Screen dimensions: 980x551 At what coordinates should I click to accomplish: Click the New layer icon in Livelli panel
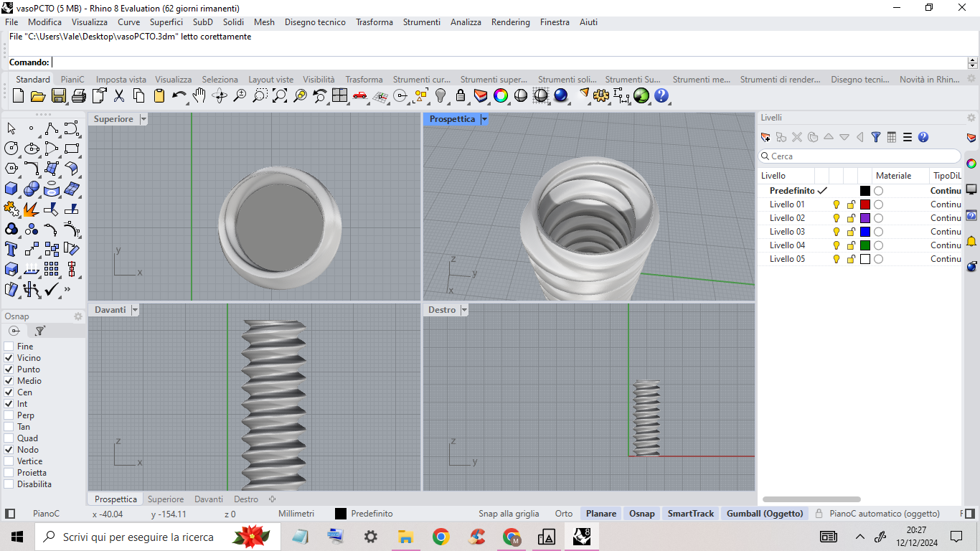[x=765, y=137]
